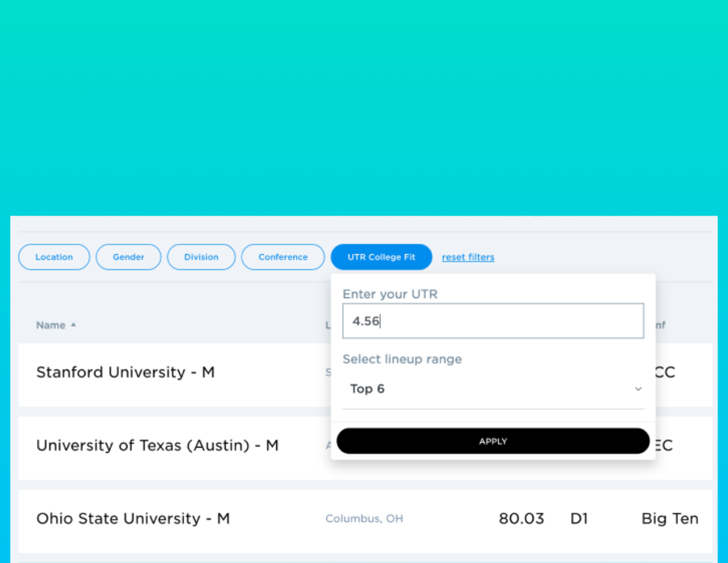Open Ohio State University - M
This screenshot has width=728, height=563.
click(x=133, y=519)
